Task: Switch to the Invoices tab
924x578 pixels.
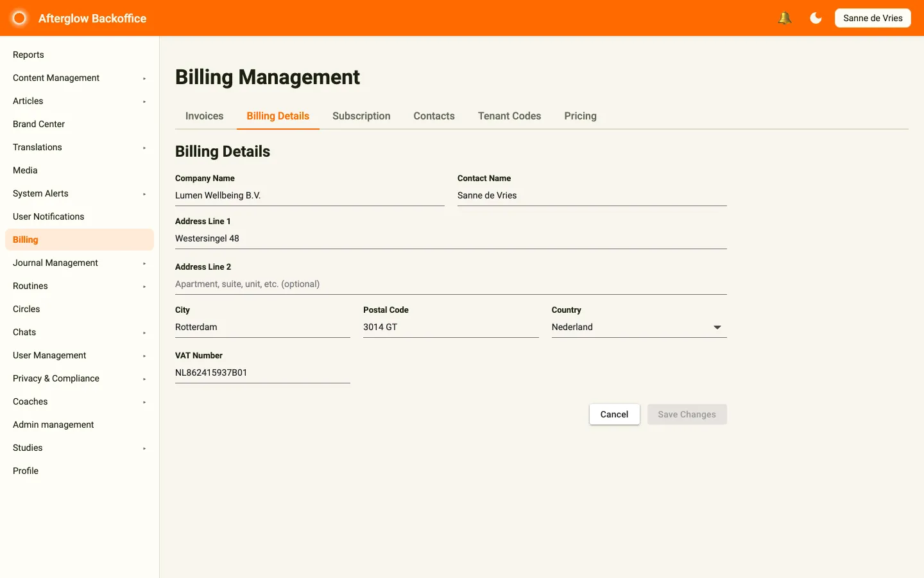Action: point(204,116)
